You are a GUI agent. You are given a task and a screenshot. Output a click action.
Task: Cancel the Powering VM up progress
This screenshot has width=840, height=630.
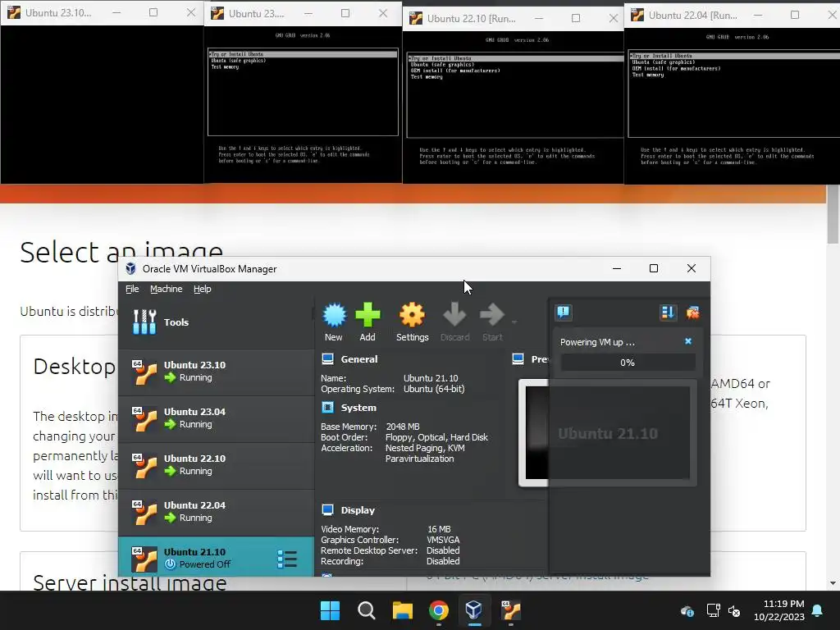coord(688,341)
